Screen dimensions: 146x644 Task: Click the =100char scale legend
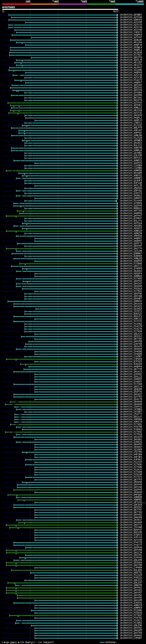click(x=108, y=642)
